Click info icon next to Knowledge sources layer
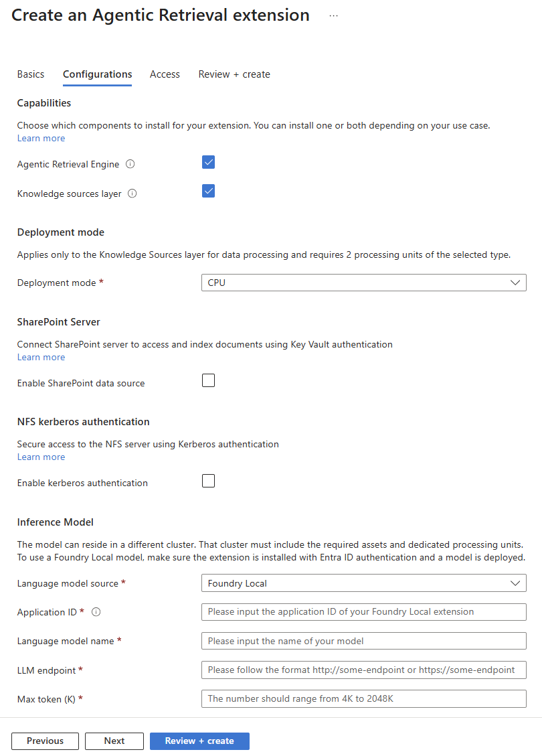 [x=132, y=194]
